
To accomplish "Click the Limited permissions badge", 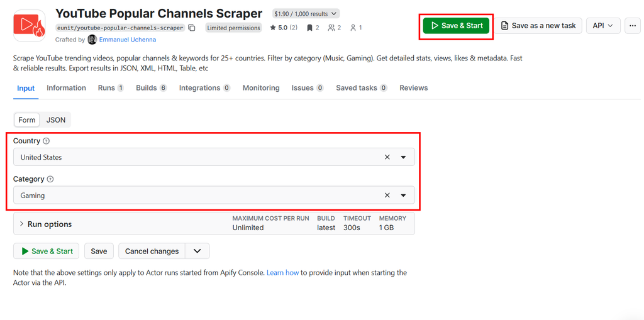I will click(233, 28).
